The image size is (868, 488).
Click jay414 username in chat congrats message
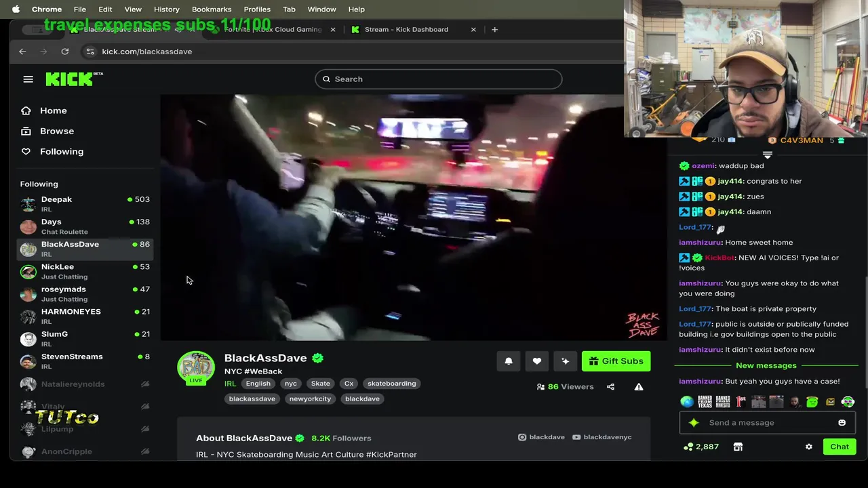[x=730, y=181]
